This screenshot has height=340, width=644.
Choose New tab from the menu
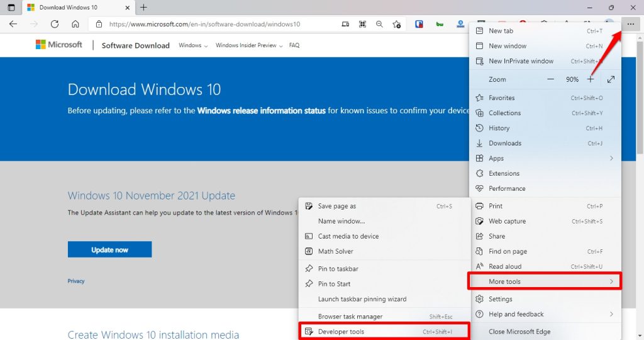click(545, 31)
